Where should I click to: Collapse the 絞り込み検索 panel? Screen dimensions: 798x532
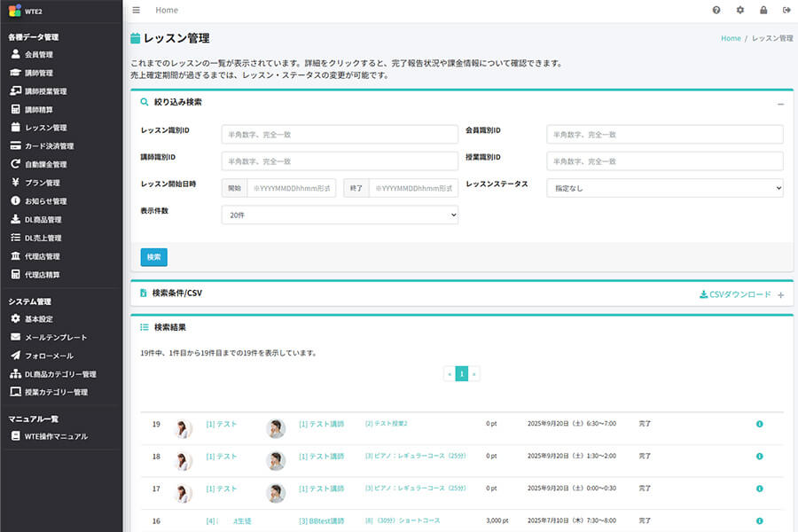(x=780, y=104)
